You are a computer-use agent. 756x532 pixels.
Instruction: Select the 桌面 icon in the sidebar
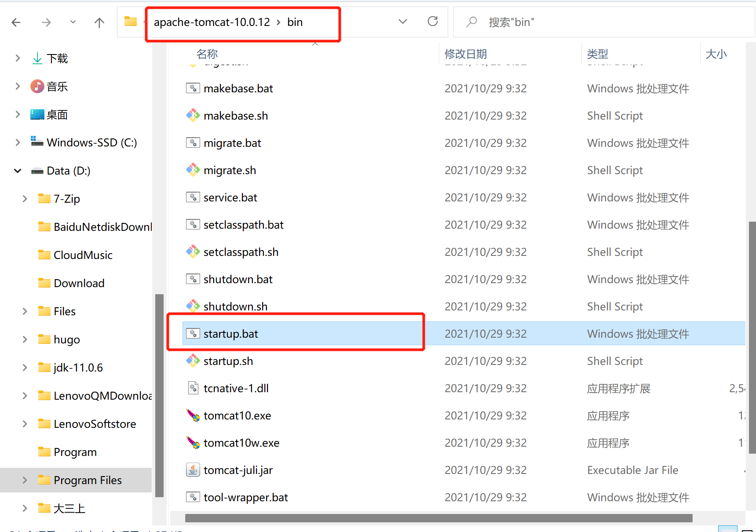37,114
